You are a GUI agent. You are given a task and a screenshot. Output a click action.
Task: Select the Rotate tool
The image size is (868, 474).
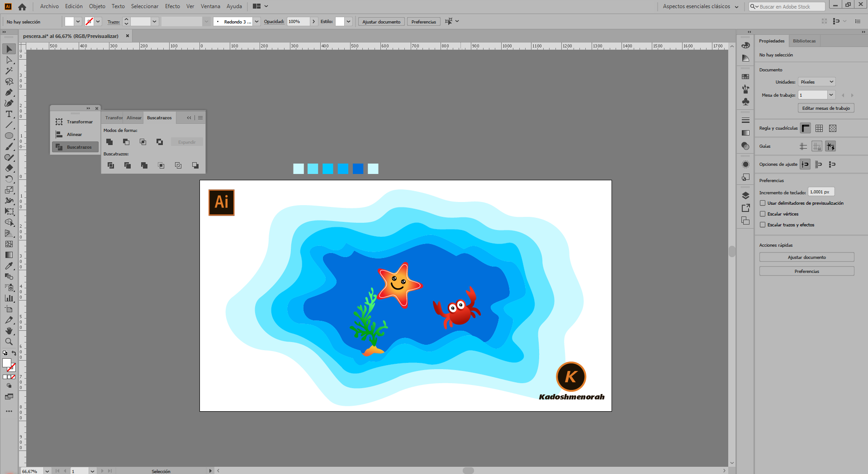click(x=9, y=179)
